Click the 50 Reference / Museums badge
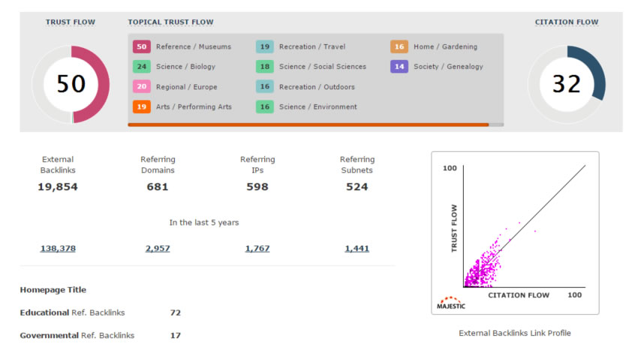This screenshot has width=644, height=347. (142, 47)
